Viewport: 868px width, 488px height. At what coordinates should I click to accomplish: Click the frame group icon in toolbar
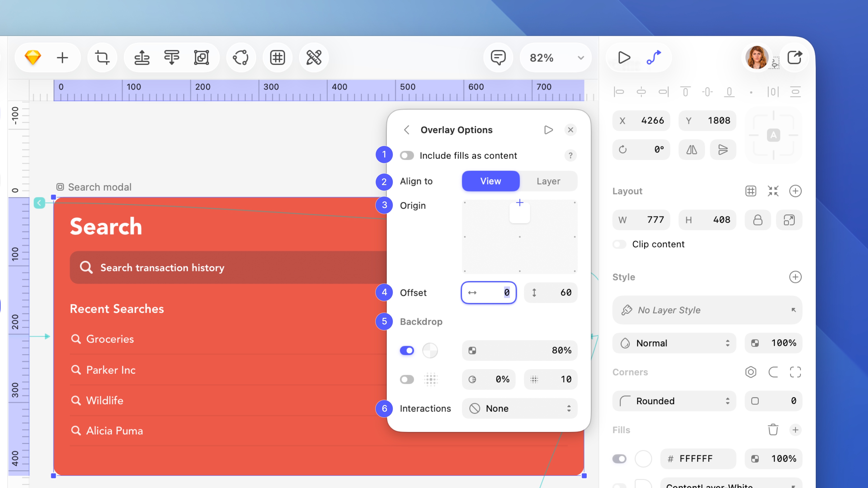pyautogui.click(x=201, y=58)
